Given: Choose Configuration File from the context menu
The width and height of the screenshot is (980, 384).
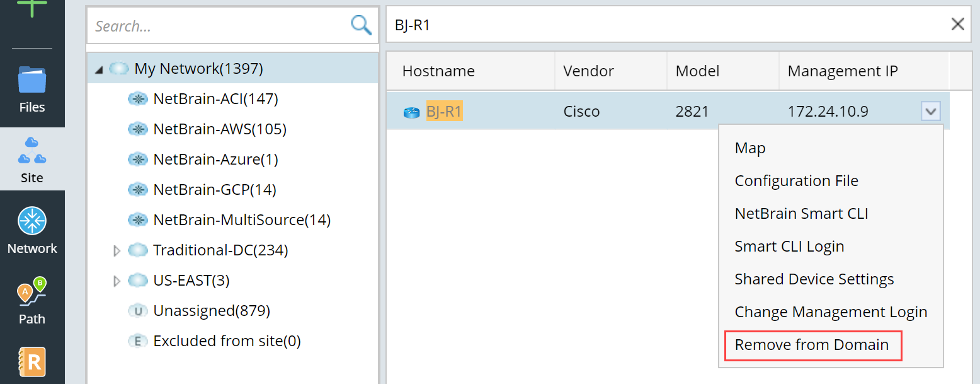Looking at the screenshot, I should 796,180.
